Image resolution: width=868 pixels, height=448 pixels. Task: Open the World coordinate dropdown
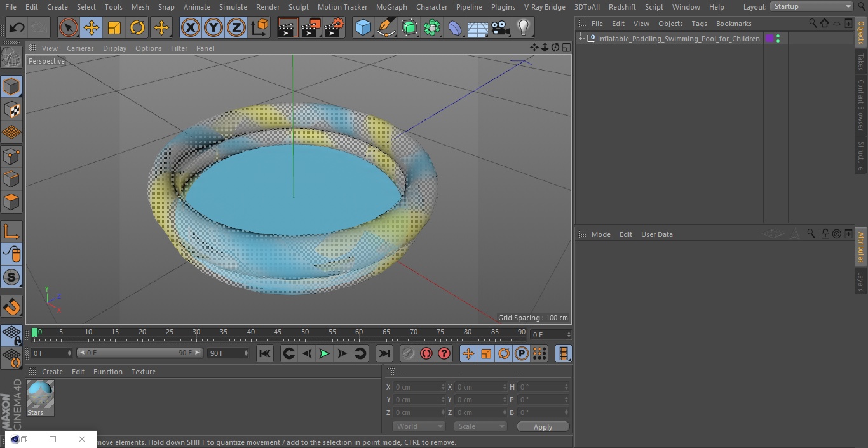[418, 426]
